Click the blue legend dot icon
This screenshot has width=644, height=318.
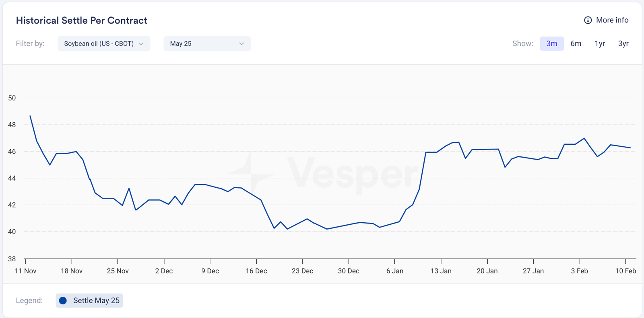63,301
